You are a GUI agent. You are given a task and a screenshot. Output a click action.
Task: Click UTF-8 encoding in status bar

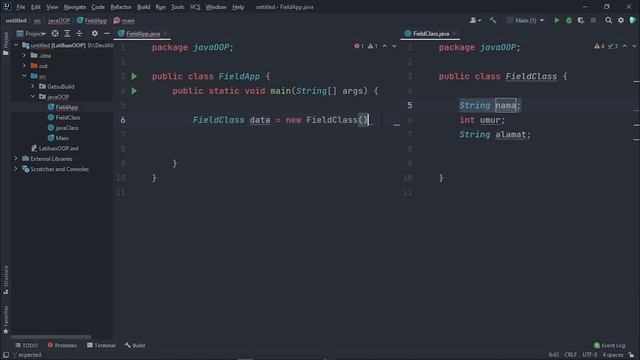[x=589, y=355]
